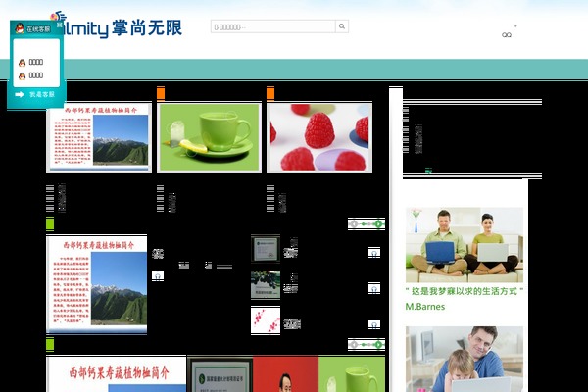Viewport: 588px width, 392px height.
Task: Click the father and child with laptop photo
Action: (x=465, y=359)
